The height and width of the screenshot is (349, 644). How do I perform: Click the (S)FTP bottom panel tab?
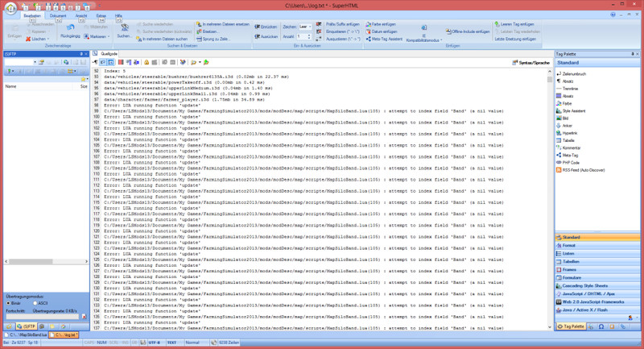(26, 326)
